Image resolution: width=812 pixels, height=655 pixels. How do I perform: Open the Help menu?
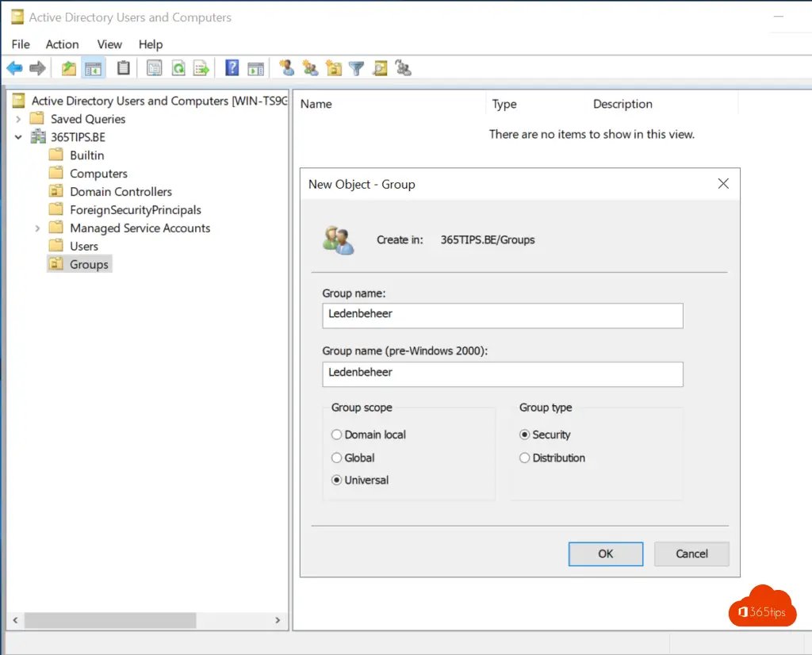[151, 44]
